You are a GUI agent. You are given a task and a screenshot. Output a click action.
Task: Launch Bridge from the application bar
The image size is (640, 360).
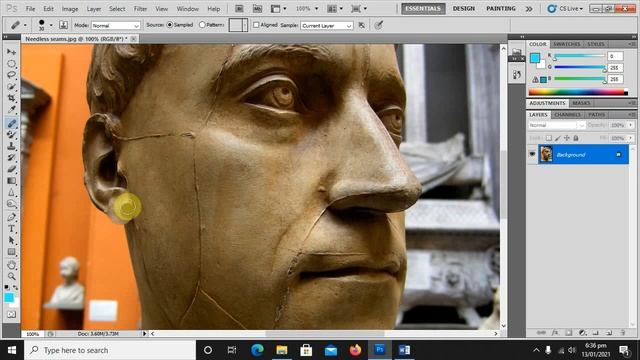(239, 9)
